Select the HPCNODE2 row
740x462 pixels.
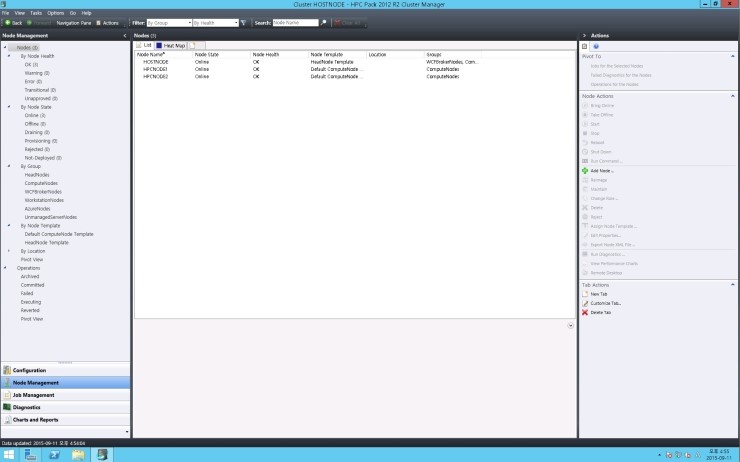[355, 76]
